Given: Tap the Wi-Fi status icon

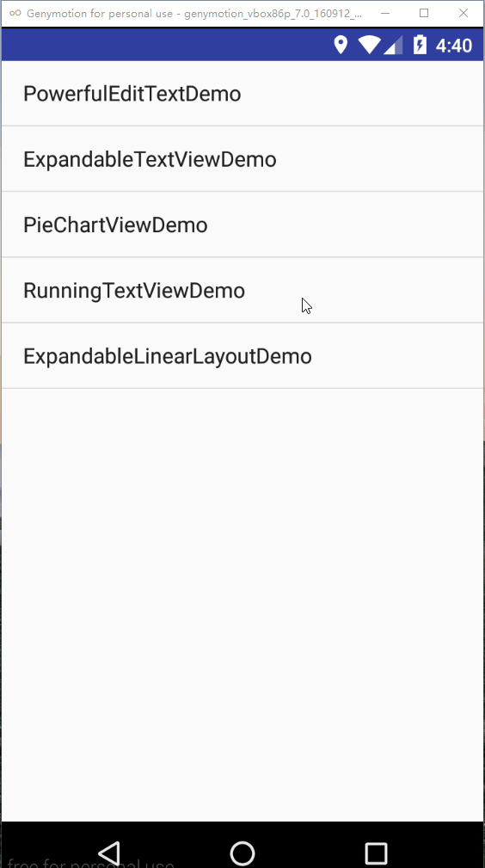Looking at the screenshot, I should [369, 45].
